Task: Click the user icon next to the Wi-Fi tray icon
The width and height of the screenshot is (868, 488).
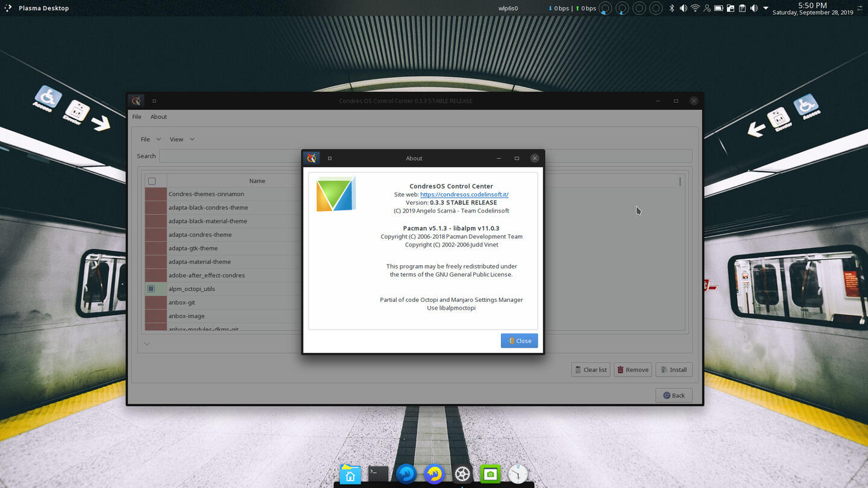Action: pyautogui.click(x=706, y=8)
